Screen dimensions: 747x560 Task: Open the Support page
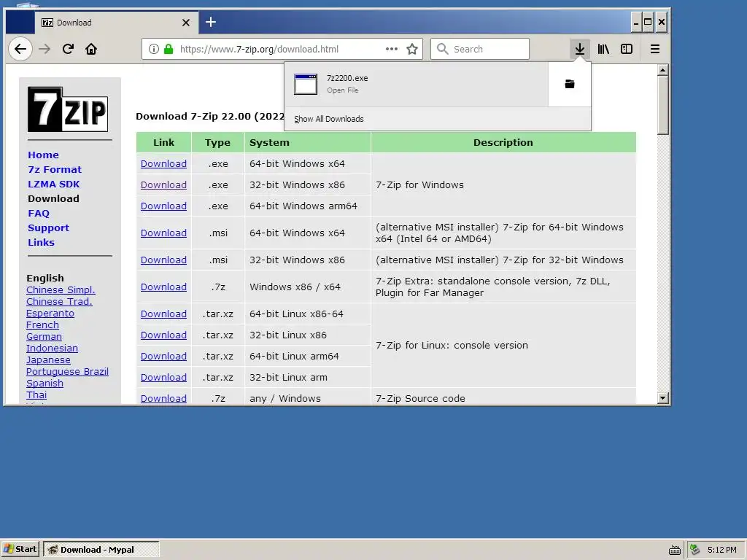tap(49, 228)
